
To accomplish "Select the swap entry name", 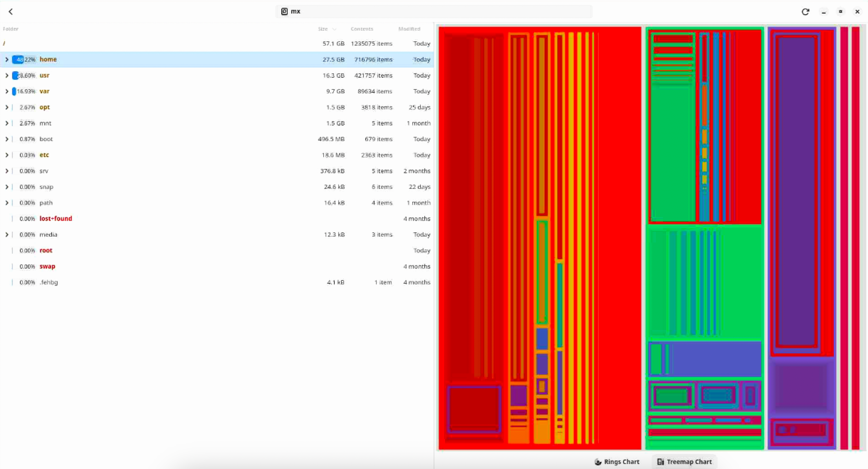I will pos(47,267).
